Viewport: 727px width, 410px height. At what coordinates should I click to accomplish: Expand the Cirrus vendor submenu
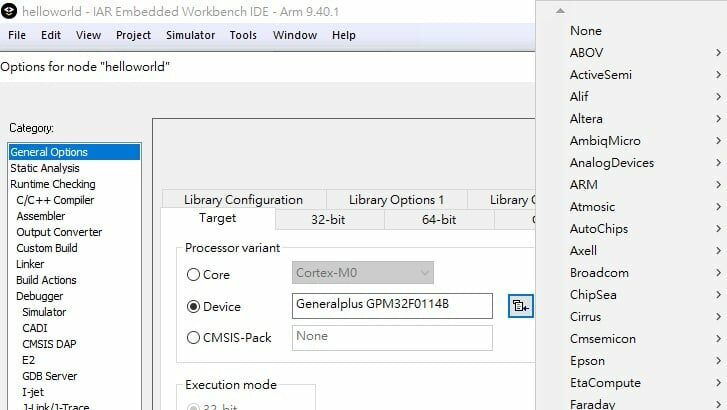(x=631, y=317)
